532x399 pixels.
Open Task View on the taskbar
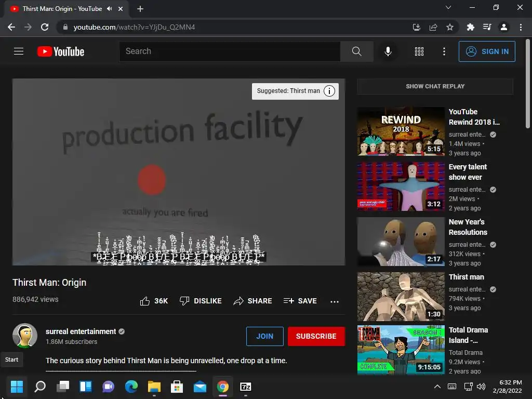coord(63,387)
